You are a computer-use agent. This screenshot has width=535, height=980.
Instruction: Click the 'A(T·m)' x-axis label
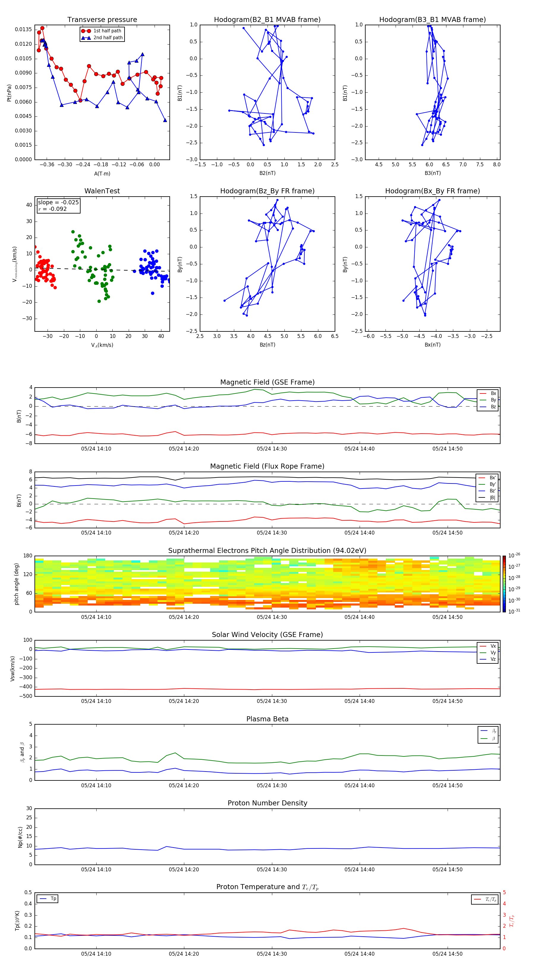tap(102, 173)
